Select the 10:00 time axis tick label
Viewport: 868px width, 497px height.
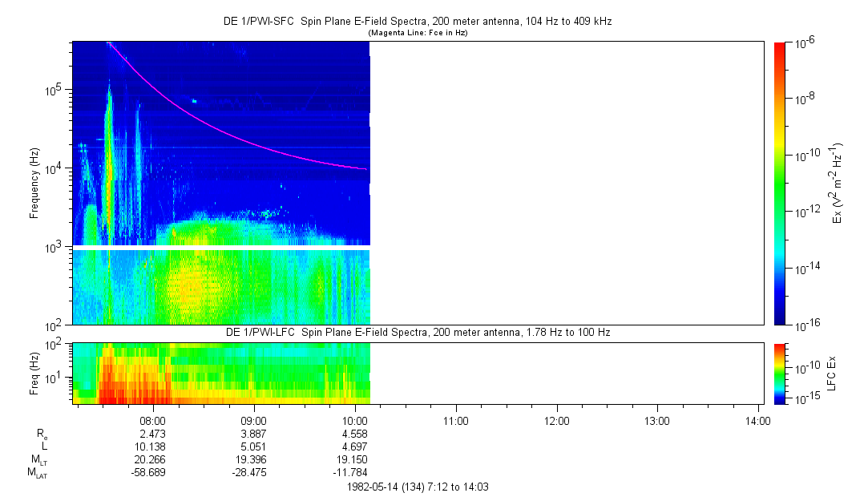point(355,419)
